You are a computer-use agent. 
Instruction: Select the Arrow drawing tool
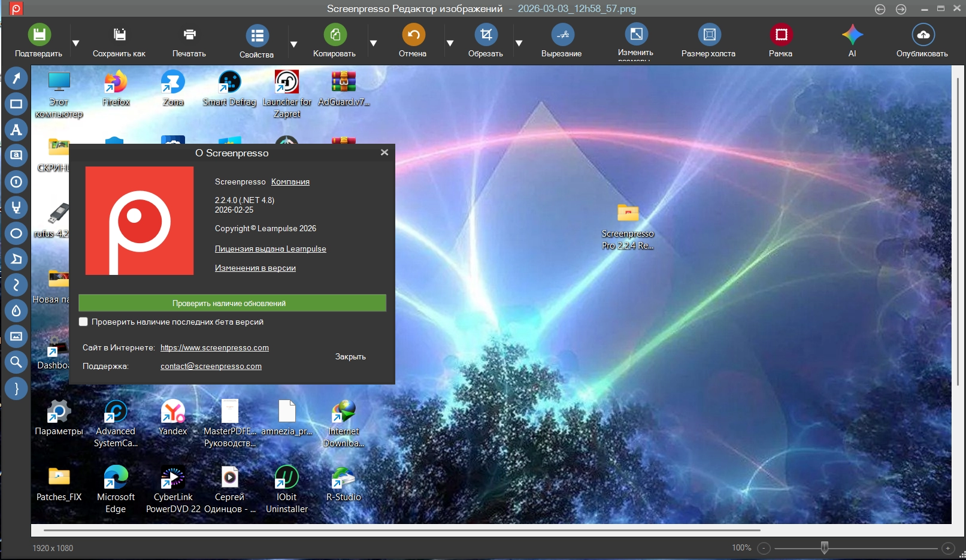coord(16,78)
